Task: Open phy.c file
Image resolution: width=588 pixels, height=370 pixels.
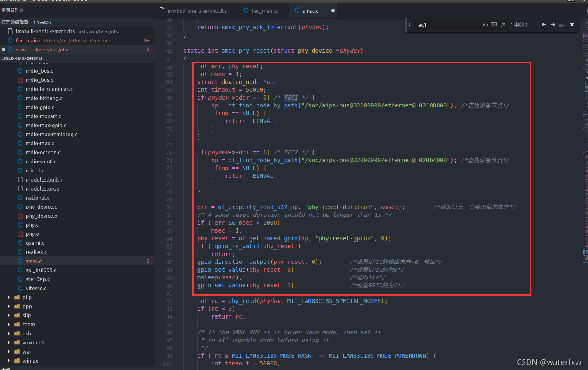Action: 77,225
